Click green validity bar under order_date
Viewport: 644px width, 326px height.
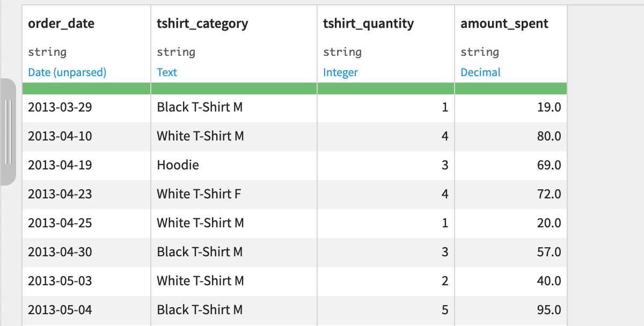[x=86, y=88]
